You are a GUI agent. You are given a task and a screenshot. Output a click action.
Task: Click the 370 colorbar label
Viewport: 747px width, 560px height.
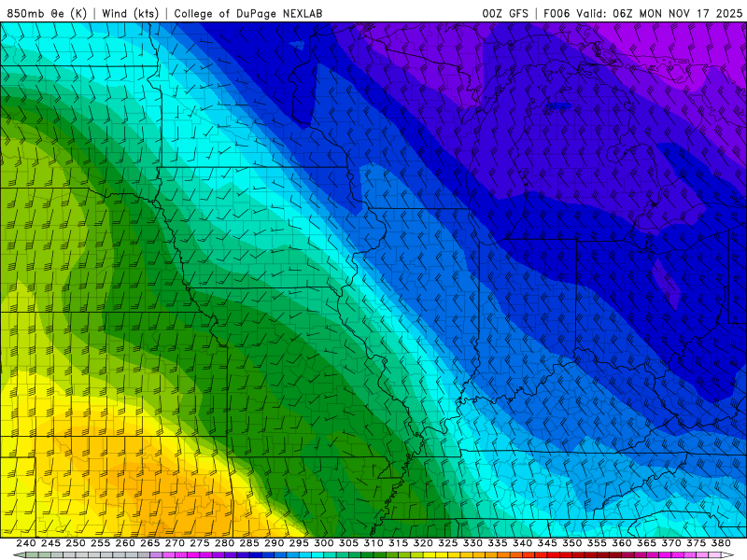point(671,543)
